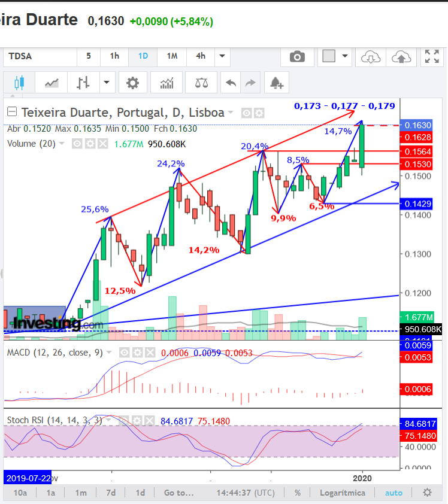Remove the Stoch RSI indicator
The height and width of the screenshot is (504, 448).
click(150, 420)
